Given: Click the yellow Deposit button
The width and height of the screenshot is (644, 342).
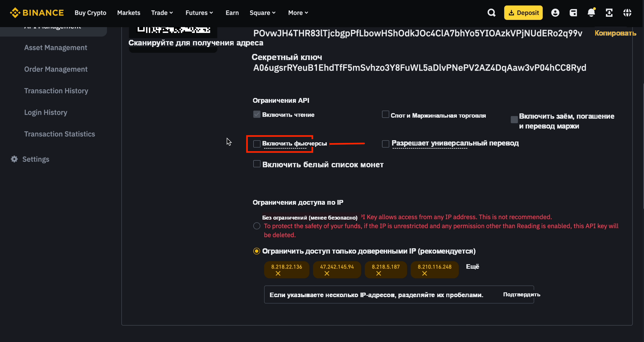Looking at the screenshot, I should click(x=523, y=13).
